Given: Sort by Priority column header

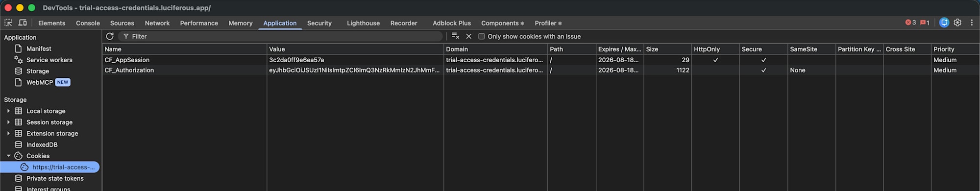Looking at the screenshot, I should pos(955,49).
